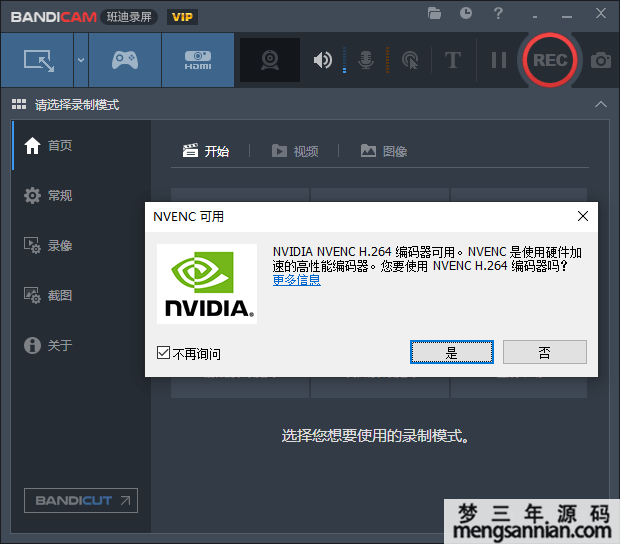620x544 pixels.
Task: Open 更多信息 link in NVENC dialog
Action: pos(297,280)
